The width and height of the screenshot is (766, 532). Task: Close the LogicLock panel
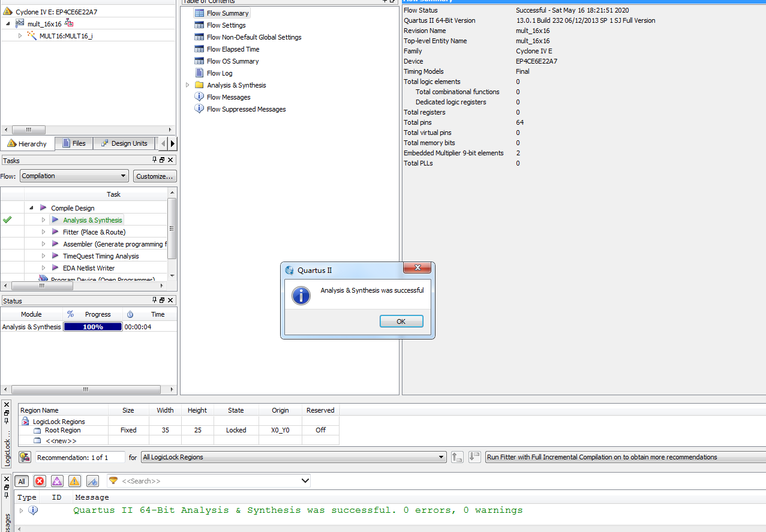(x=7, y=405)
